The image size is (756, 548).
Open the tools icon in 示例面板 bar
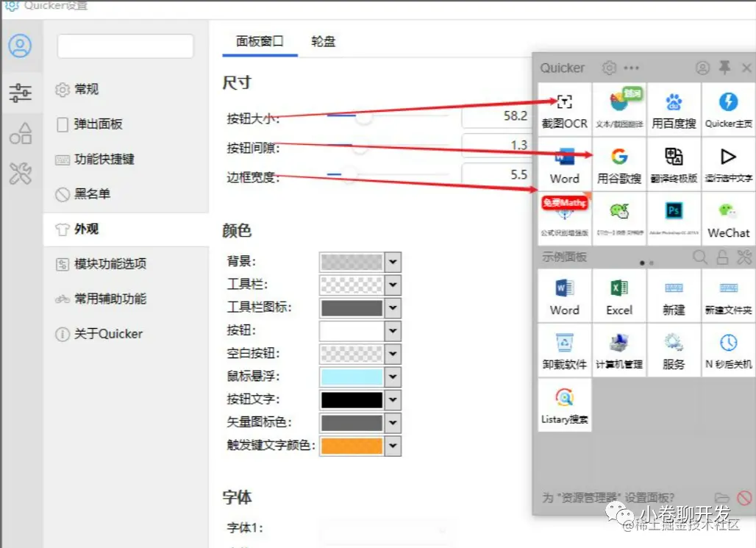click(744, 257)
